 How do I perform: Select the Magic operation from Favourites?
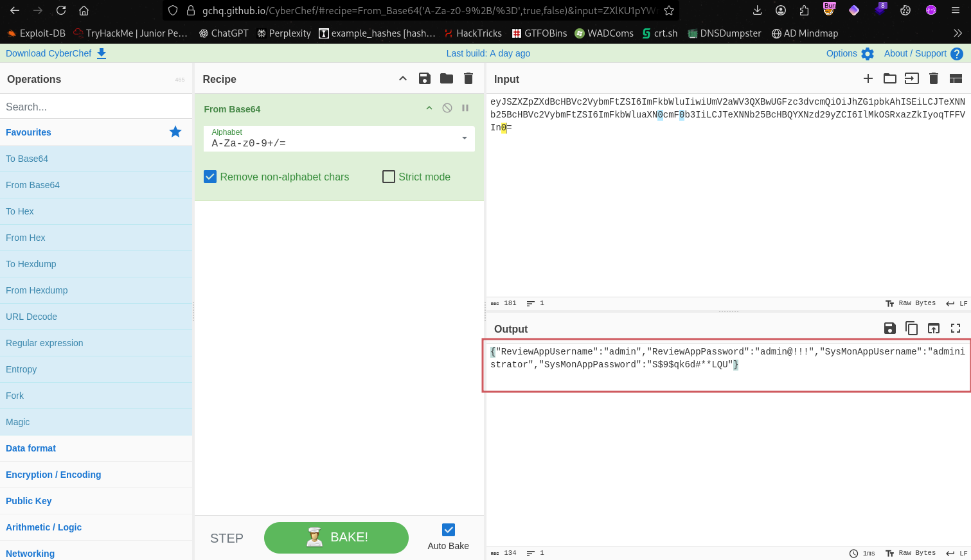point(18,422)
